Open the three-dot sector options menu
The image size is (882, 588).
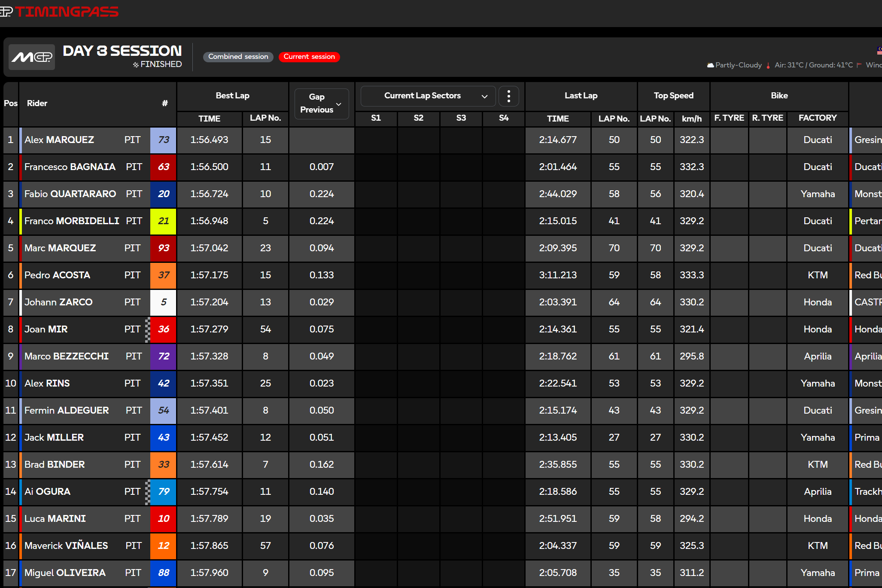[x=508, y=96]
